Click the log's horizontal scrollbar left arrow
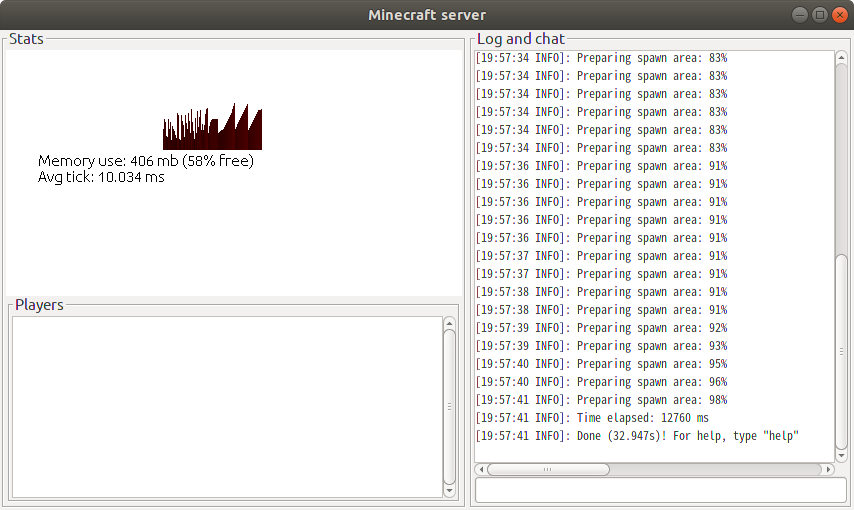 click(x=481, y=469)
